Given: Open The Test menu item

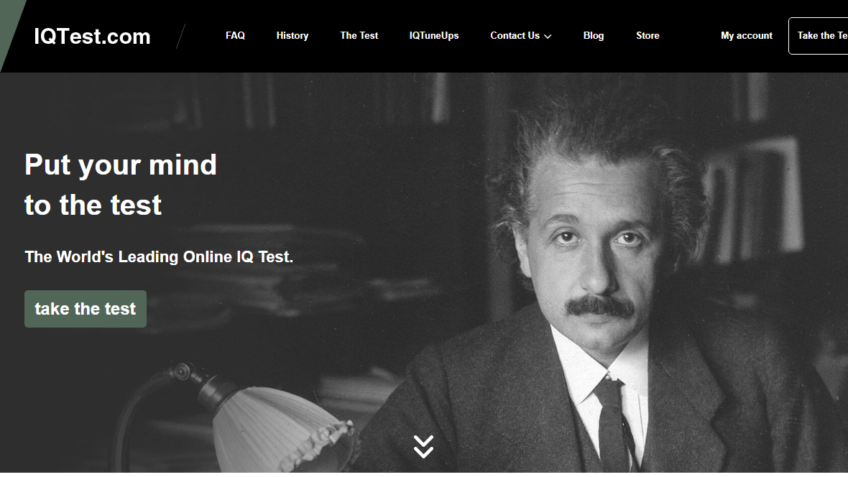Looking at the screenshot, I should [x=359, y=36].
